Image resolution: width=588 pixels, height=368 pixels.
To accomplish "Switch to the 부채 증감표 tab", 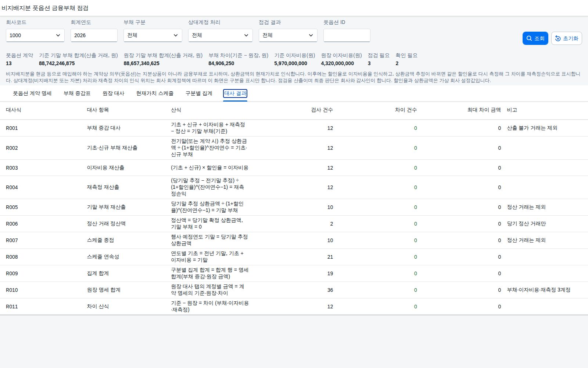I will pyautogui.click(x=77, y=93).
